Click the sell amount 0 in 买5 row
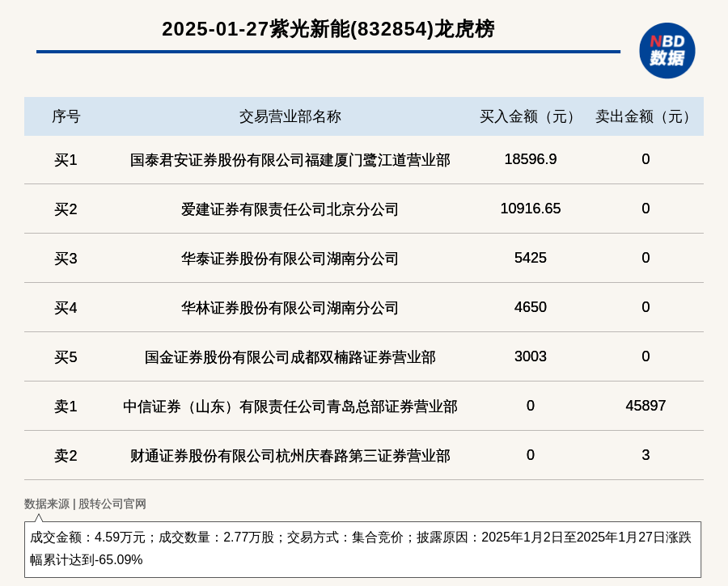This screenshot has width=728, height=586. (645, 356)
